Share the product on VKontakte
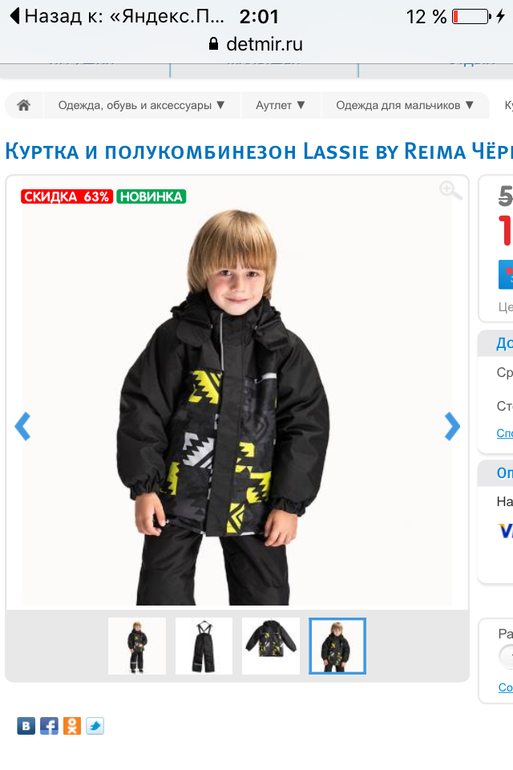Screen dimensions: 513x770 26,726
